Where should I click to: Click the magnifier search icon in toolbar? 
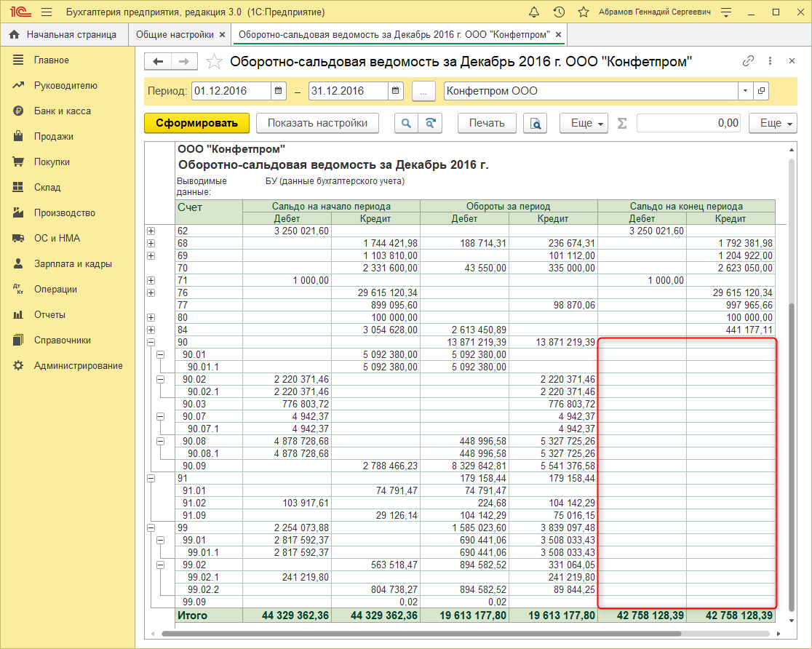(x=406, y=124)
